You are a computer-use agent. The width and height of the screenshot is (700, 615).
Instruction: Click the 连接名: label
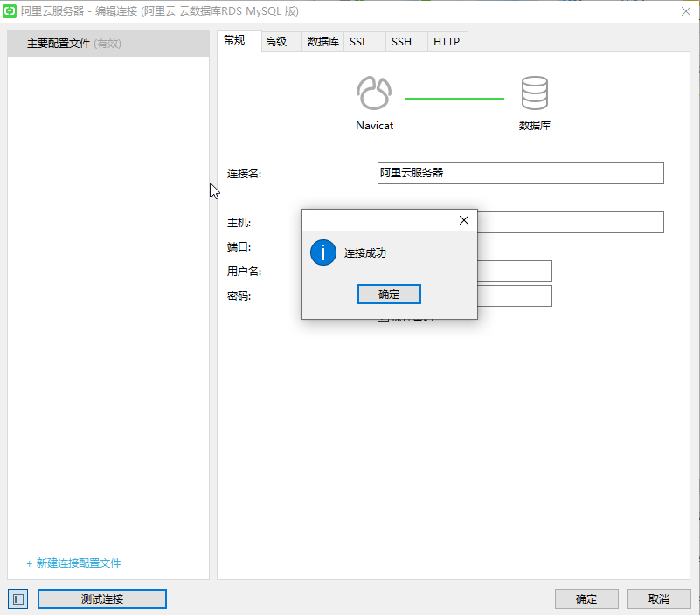(244, 173)
